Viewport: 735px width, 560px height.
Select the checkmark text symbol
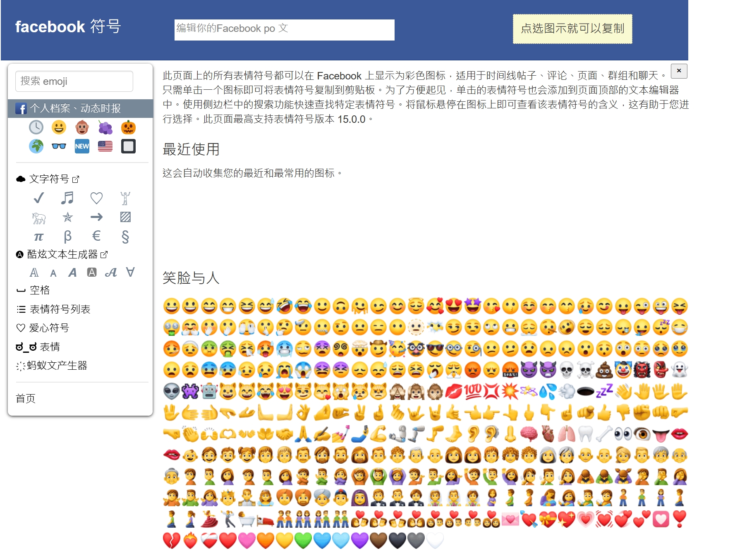pyautogui.click(x=38, y=199)
